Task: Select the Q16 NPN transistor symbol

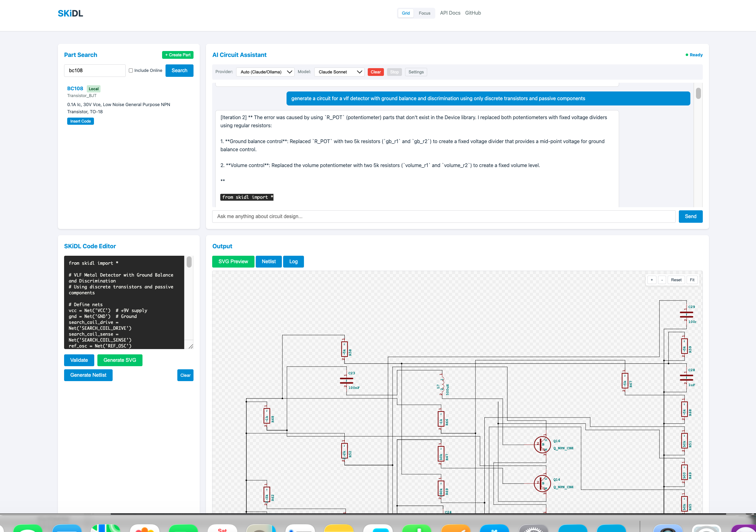Action: point(542,445)
